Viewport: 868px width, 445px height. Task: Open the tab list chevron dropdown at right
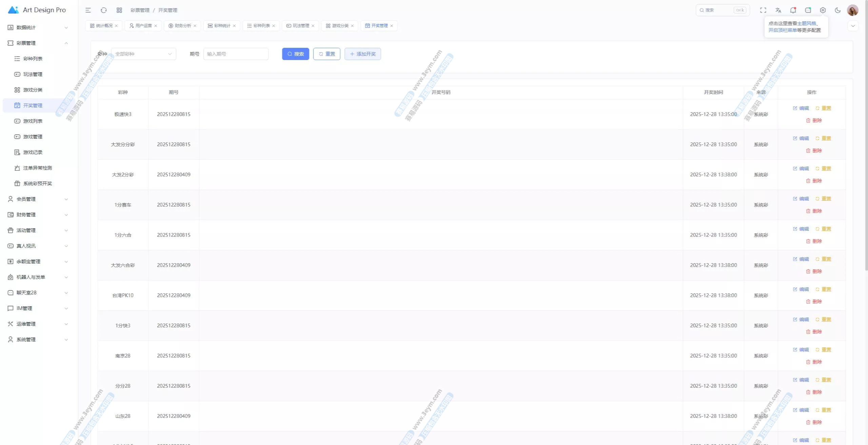853,26
